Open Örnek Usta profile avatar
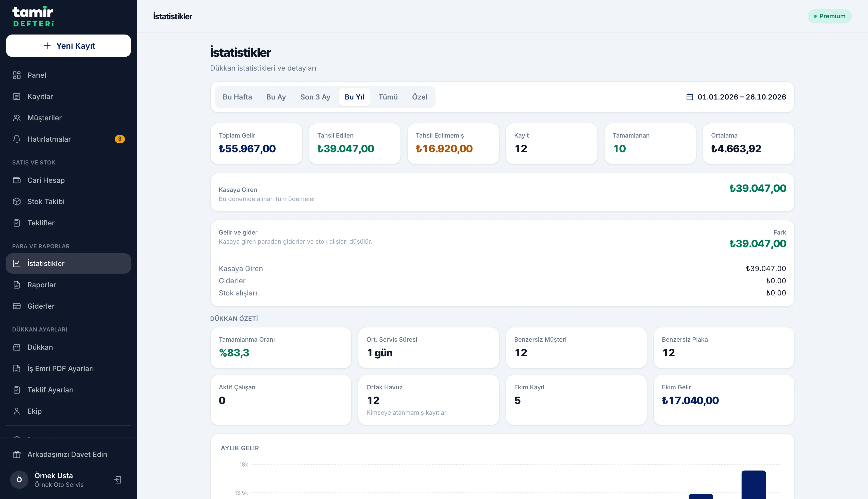 [19, 479]
